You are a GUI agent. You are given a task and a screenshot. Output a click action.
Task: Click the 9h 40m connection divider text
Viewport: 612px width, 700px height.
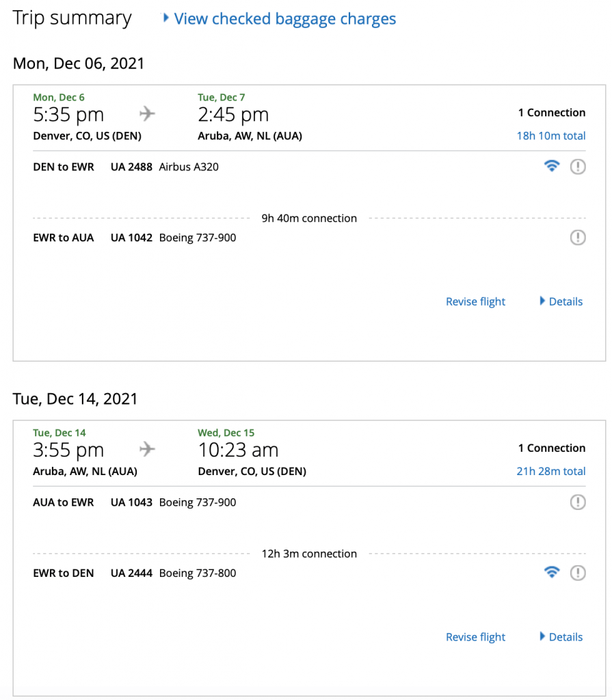point(309,218)
